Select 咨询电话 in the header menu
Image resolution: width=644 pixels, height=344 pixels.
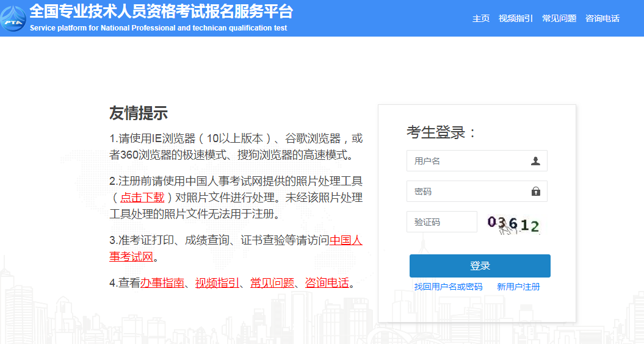point(602,18)
